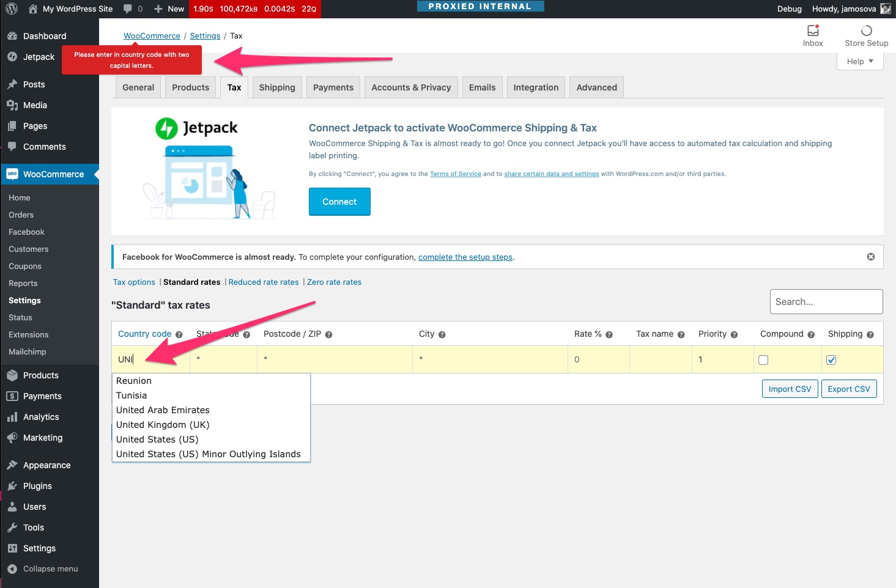Screen dimensions: 896x588
Task: Select United States (US) from country list
Action: tap(157, 439)
